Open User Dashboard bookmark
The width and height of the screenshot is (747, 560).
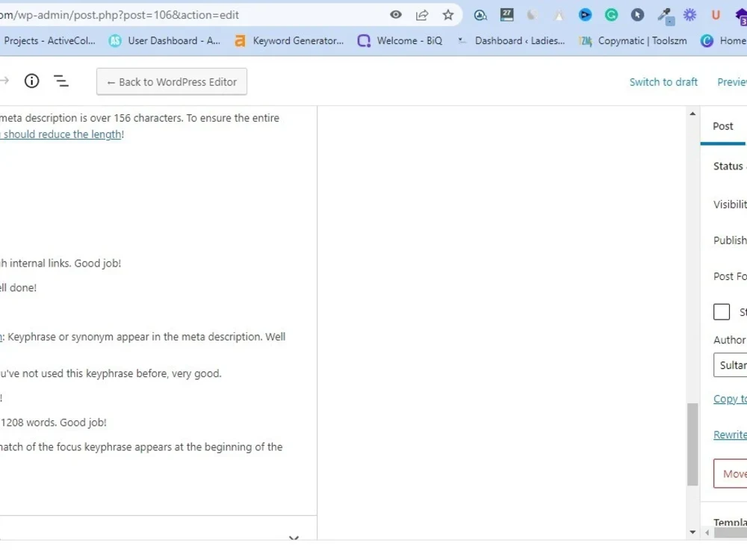pyautogui.click(x=165, y=41)
